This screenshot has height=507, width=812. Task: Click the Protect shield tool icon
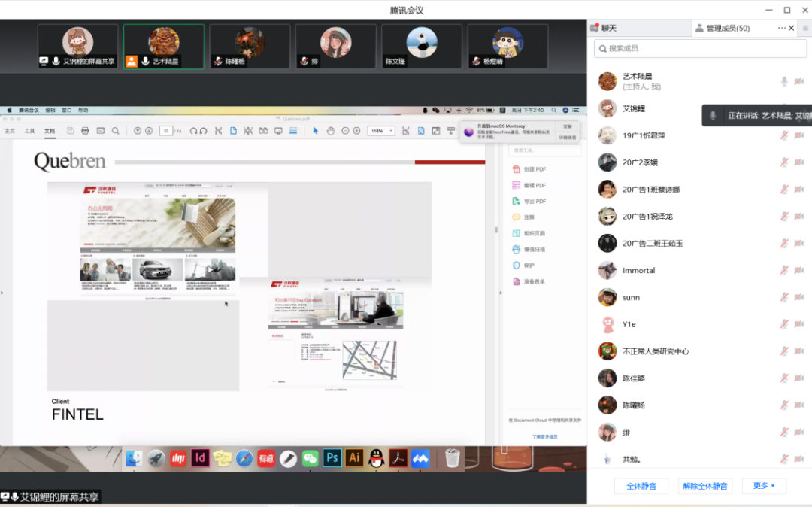(516, 266)
